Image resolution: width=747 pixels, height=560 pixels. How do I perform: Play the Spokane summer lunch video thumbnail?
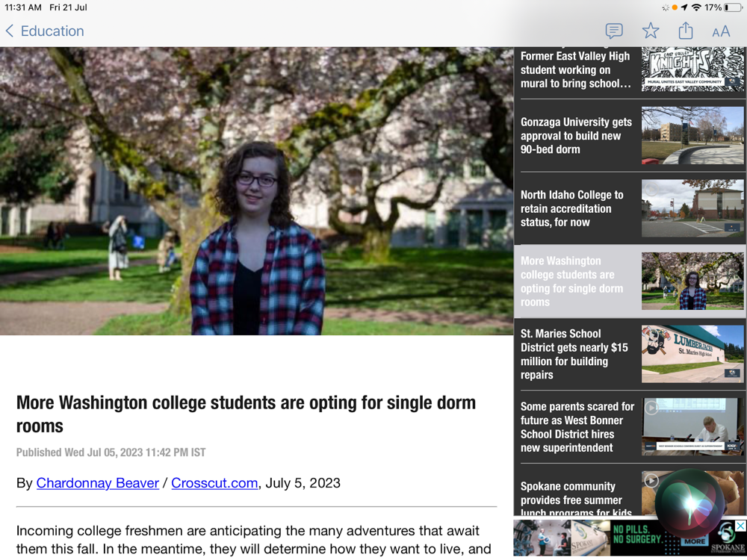pos(651,481)
